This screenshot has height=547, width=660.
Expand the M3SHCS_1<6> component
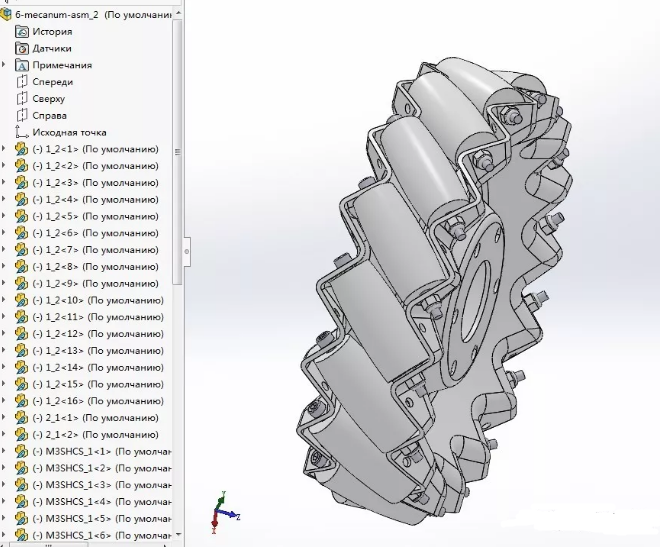(x=4, y=536)
